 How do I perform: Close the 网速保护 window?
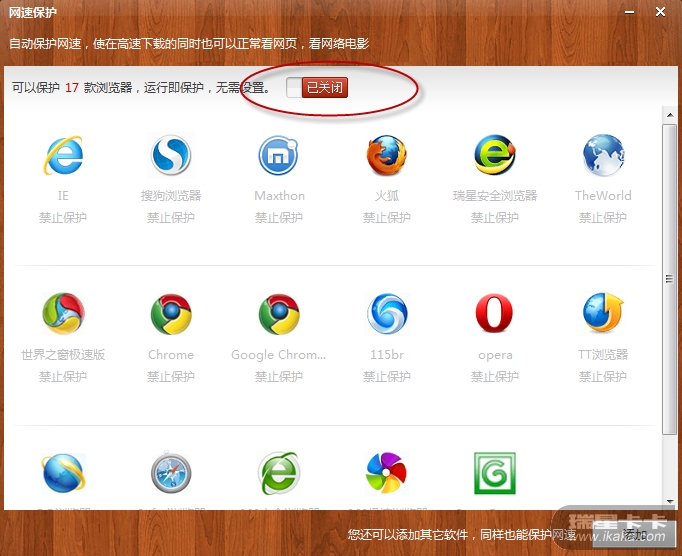[660, 12]
